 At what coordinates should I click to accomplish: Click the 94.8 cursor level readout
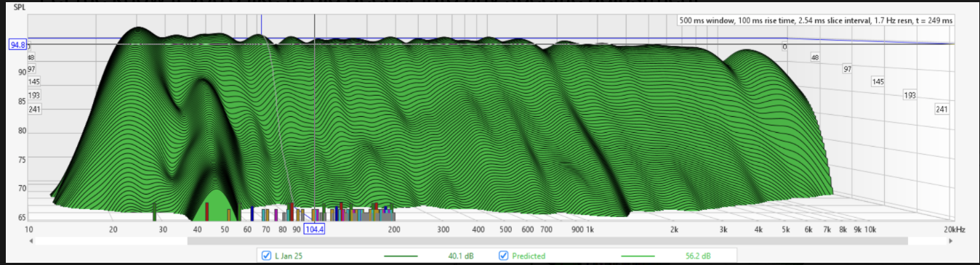pos(17,45)
